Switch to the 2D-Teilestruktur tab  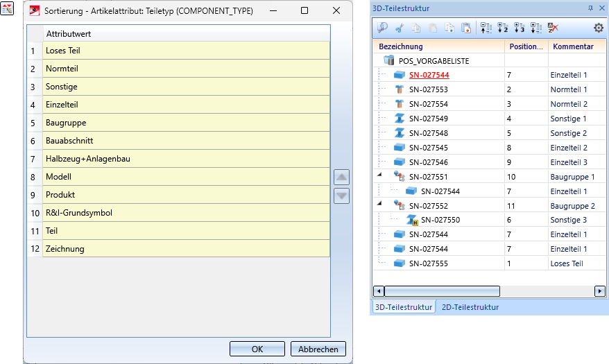coord(470,307)
